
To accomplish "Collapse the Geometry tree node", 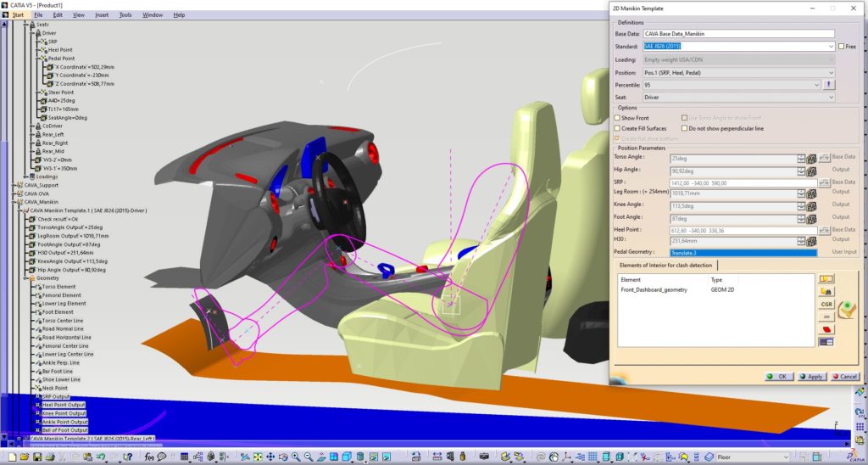I will [x=25, y=278].
